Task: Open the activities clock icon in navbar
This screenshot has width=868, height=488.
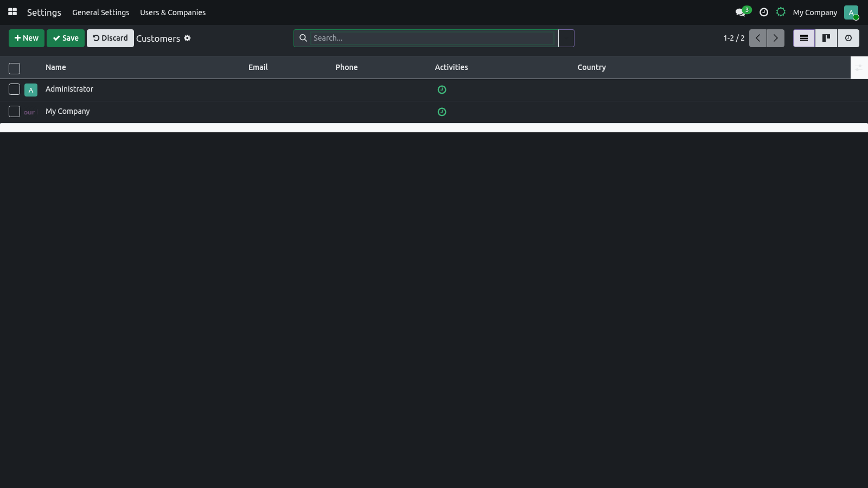Action: coord(764,12)
